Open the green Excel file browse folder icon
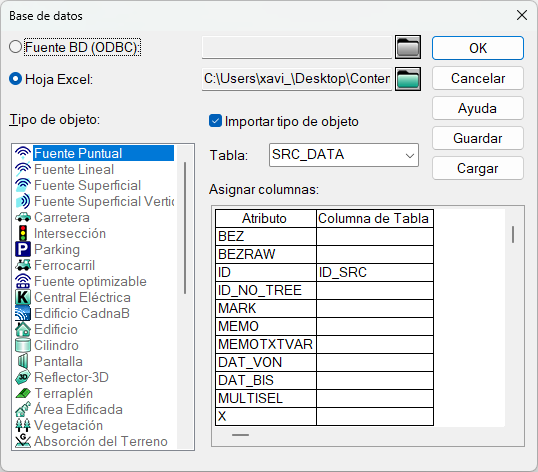 coord(408,79)
